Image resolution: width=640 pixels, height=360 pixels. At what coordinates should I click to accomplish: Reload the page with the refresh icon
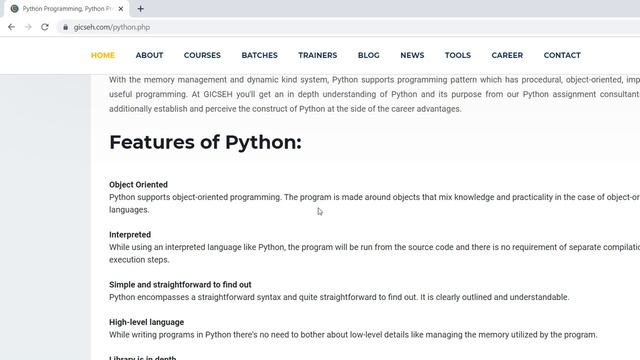pos(45,27)
